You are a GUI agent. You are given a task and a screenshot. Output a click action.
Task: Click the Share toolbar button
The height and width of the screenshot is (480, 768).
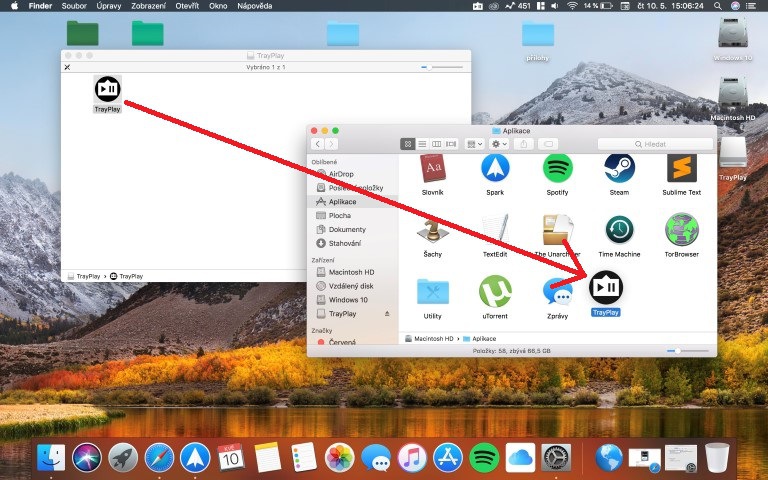point(524,144)
